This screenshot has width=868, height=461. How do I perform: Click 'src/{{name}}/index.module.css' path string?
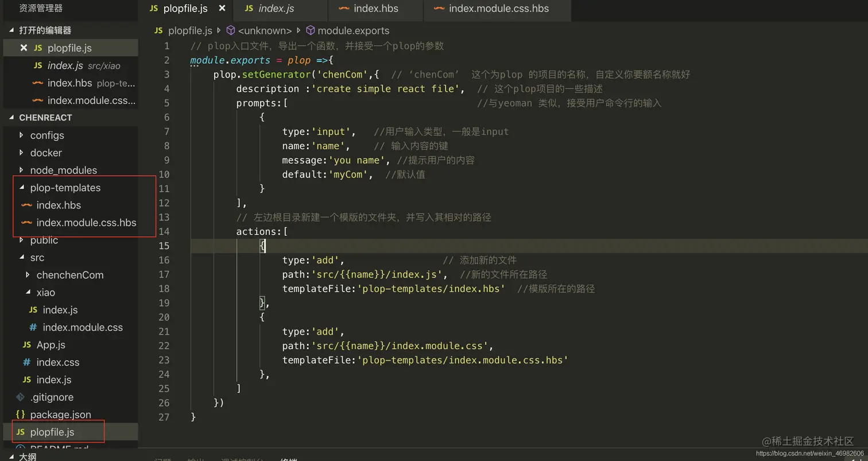pos(400,346)
